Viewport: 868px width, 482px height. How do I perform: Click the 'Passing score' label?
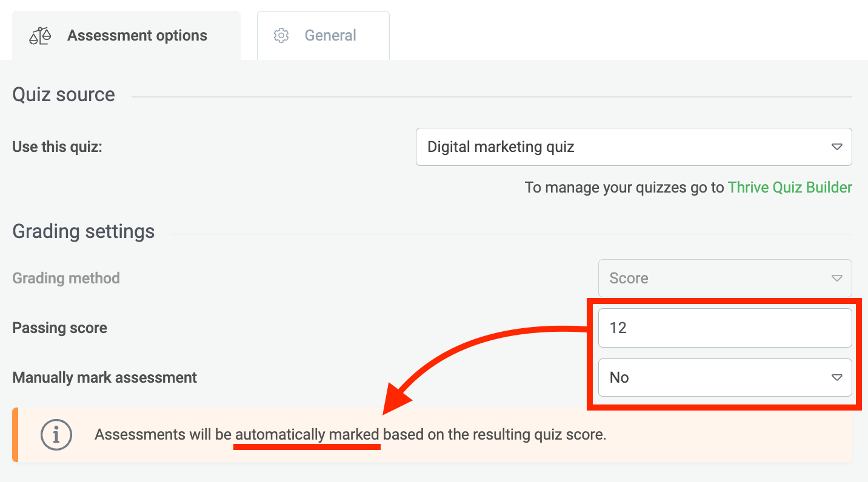59,328
